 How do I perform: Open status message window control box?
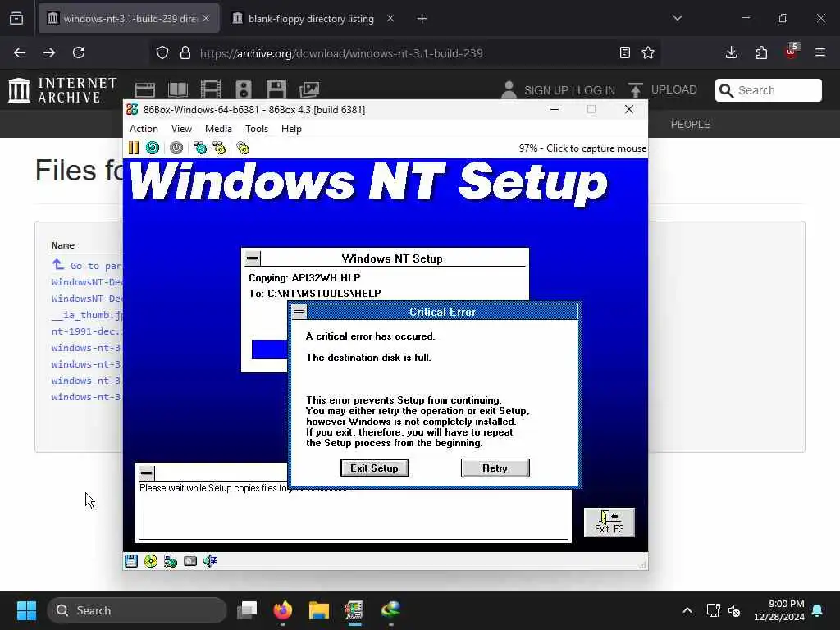146,472
